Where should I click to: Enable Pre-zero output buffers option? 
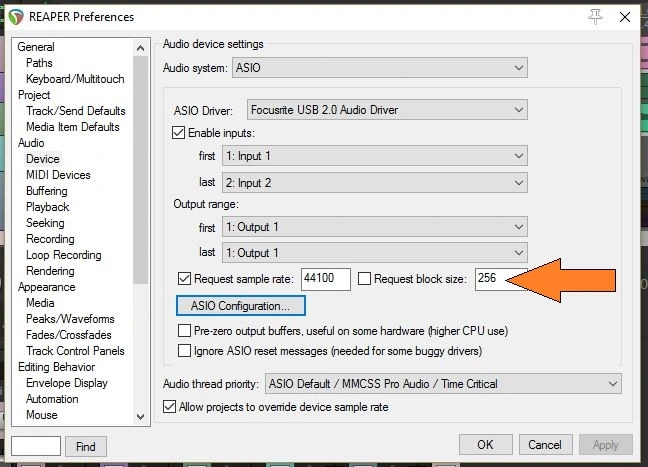[x=184, y=331]
